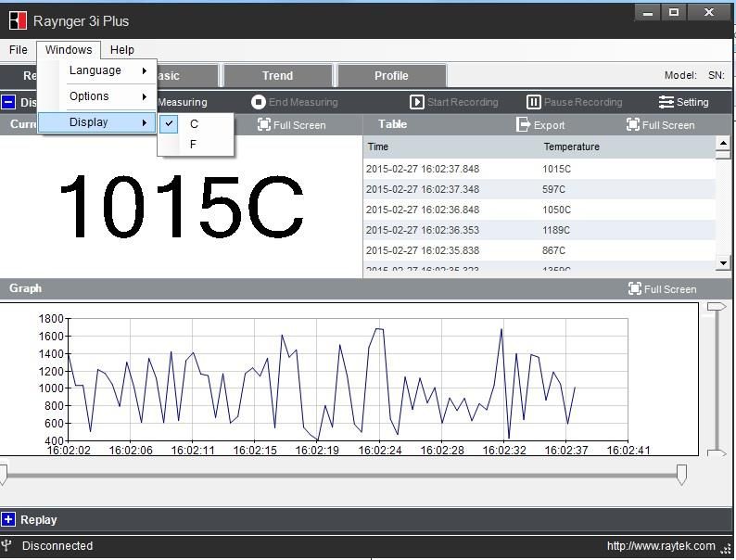Screen dimensions: 736x560
Task: Click the Temperature column header
Action: pos(571,146)
